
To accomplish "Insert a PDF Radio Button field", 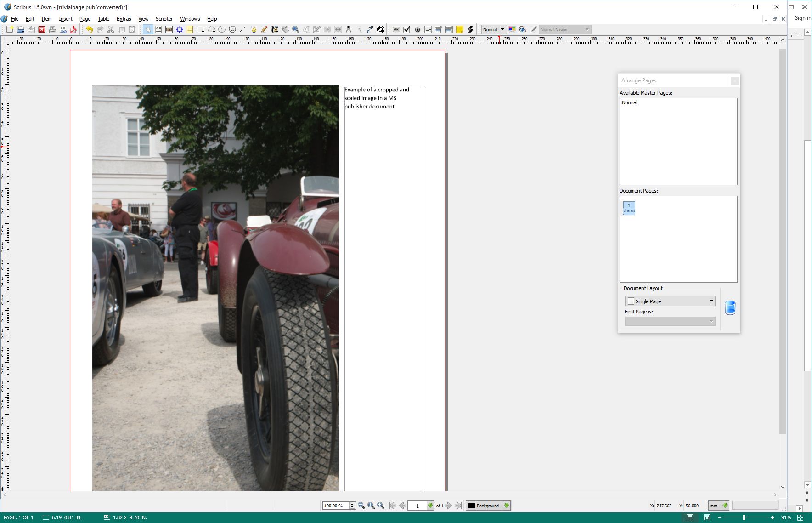I will pos(417,29).
